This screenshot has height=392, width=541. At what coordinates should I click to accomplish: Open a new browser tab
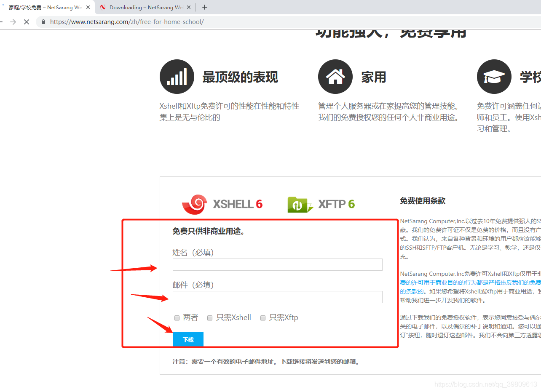pos(205,7)
